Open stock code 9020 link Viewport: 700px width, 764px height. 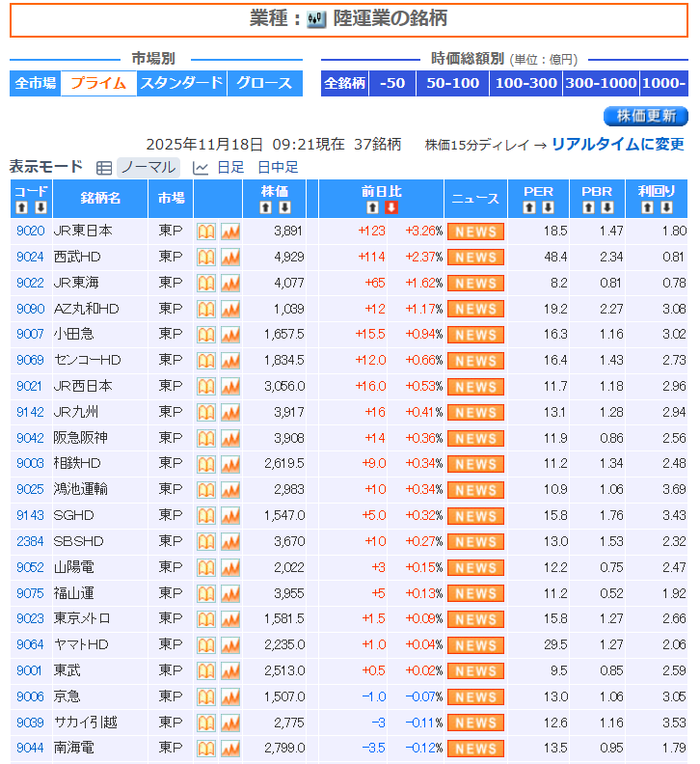tap(30, 232)
